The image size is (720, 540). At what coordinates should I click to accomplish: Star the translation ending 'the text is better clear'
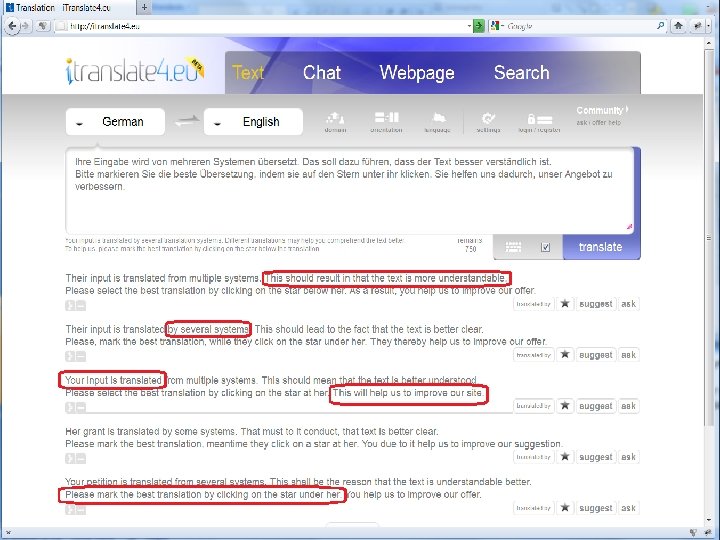tap(565, 354)
